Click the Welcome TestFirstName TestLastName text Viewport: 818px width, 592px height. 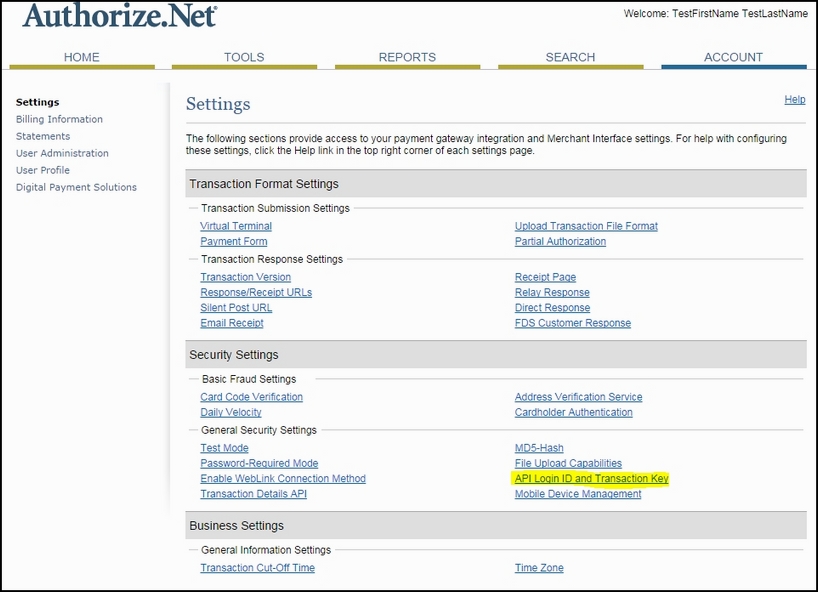(715, 14)
